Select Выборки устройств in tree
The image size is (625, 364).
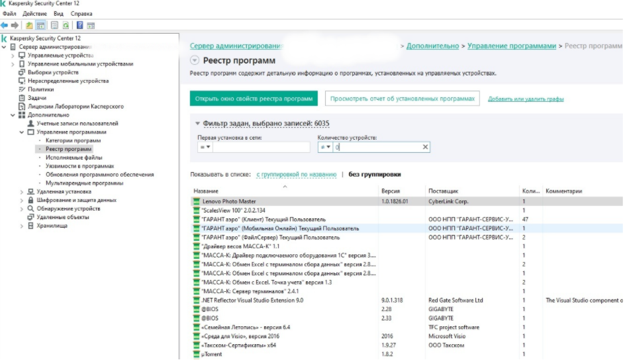[53, 73]
